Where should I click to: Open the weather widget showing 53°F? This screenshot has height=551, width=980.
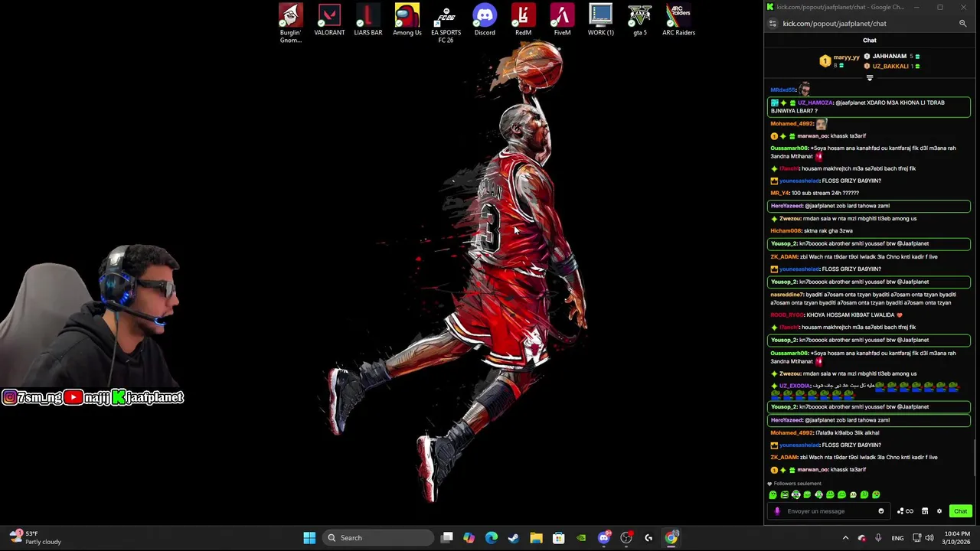coord(35,537)
